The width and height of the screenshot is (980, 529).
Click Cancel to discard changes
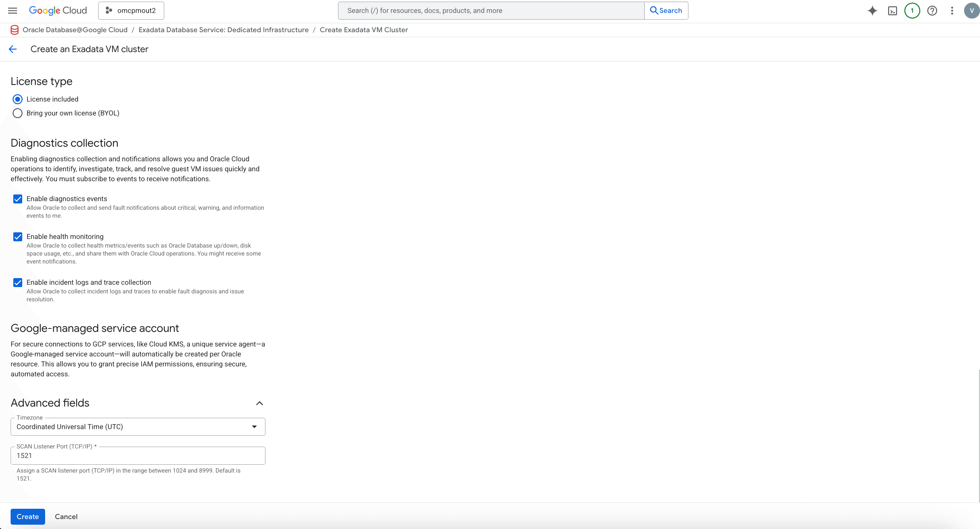click(65, 516)
